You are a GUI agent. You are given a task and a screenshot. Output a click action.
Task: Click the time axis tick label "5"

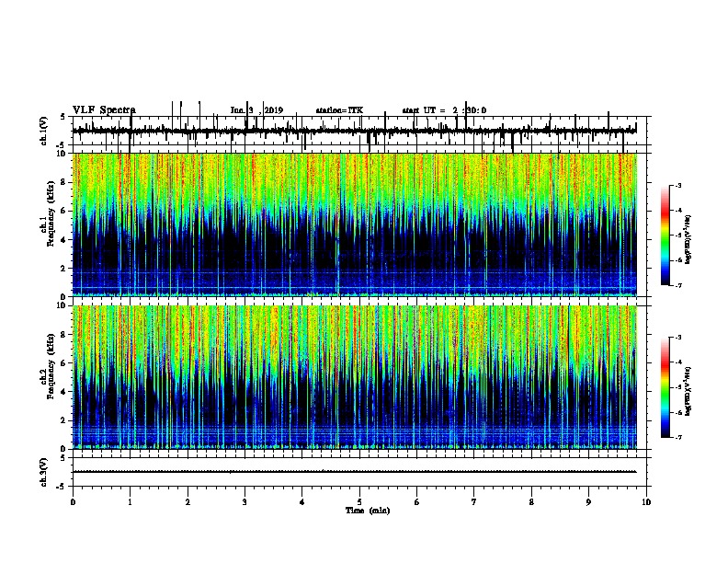click(359, 501)
